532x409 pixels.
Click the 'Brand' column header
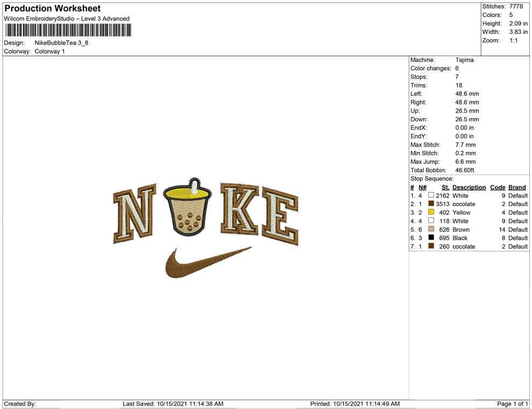[x=517, y=187]
